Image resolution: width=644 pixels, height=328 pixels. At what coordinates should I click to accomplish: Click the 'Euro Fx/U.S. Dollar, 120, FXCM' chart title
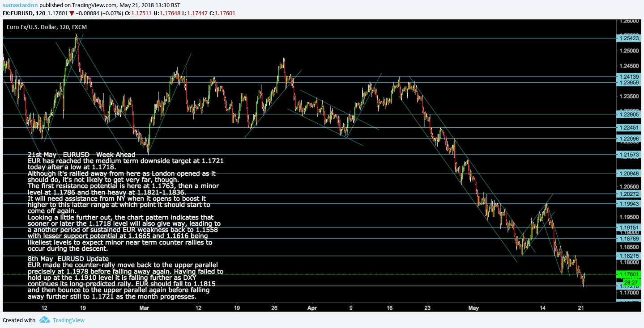click(x=47, y=27)
